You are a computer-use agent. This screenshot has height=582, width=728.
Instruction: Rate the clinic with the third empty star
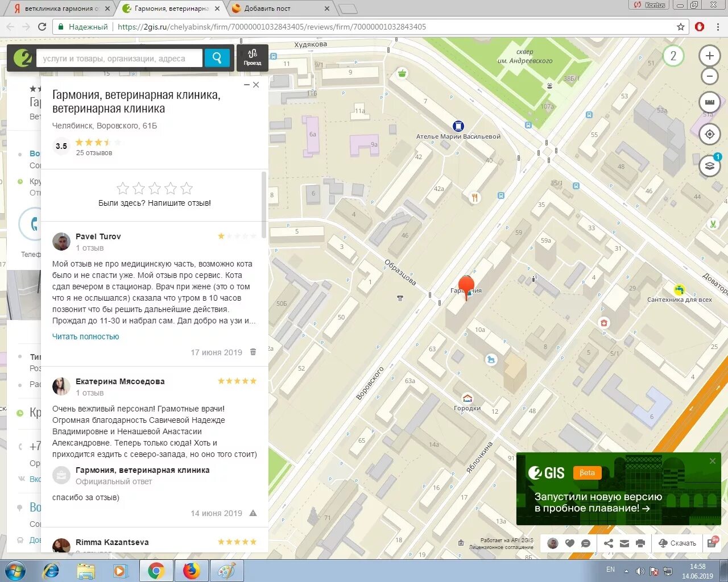coord(155,188)
